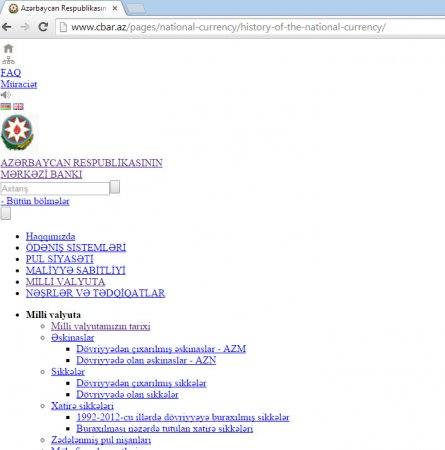This screenshot has height=450, width=445.
Task: Open Dövriyyədə olan sikkələr link
Action: pos(127,394)
